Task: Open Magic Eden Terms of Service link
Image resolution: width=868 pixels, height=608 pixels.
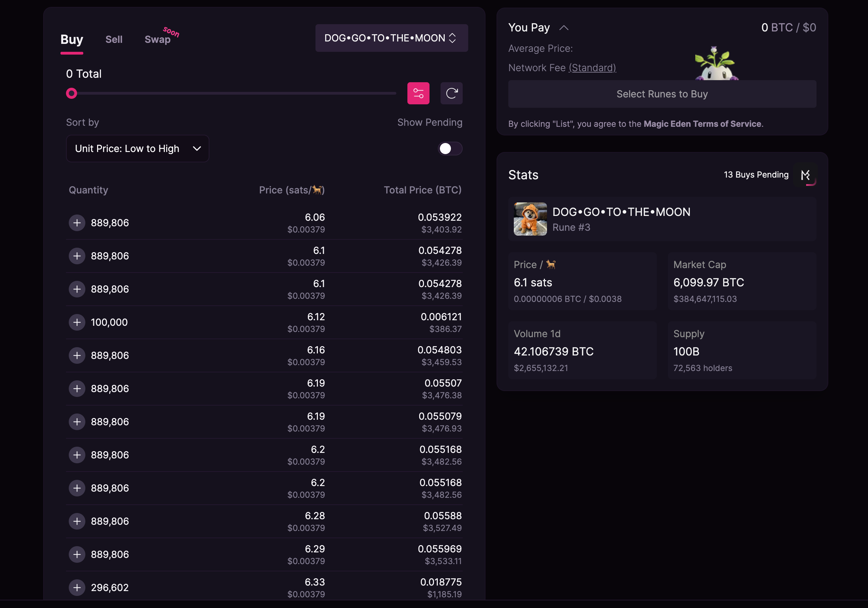Action: [x=702, y=124]
